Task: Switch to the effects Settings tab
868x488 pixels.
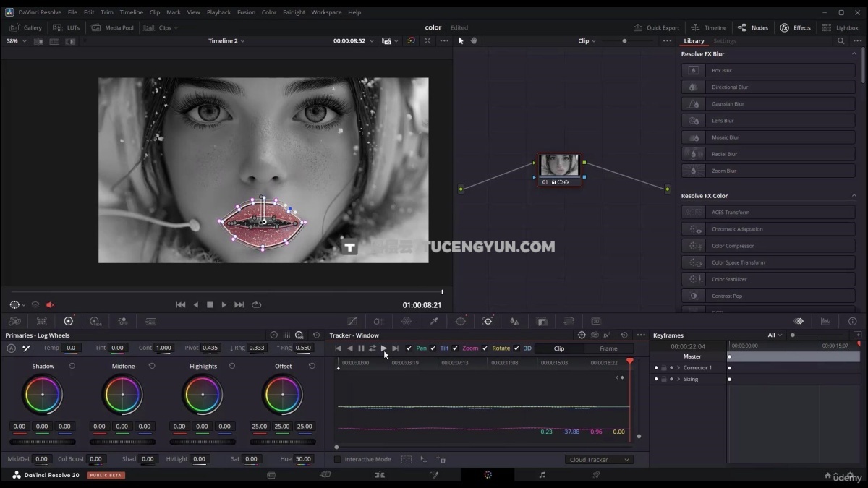Action: coord(725,41)
